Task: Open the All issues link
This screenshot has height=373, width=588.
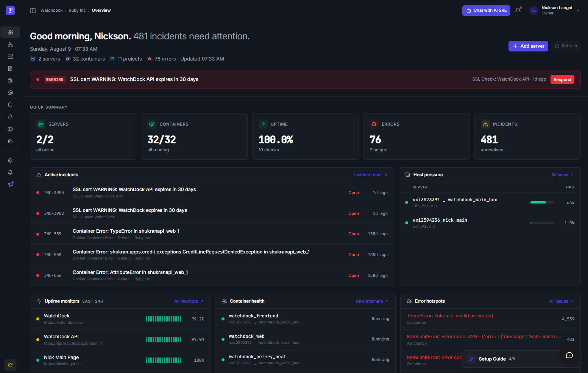Action: tap(562, 301)
